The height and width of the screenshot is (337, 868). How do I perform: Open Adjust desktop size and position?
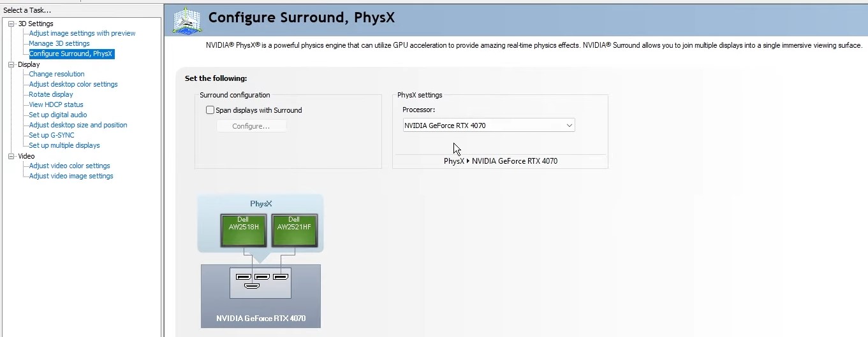pos(78,125)
